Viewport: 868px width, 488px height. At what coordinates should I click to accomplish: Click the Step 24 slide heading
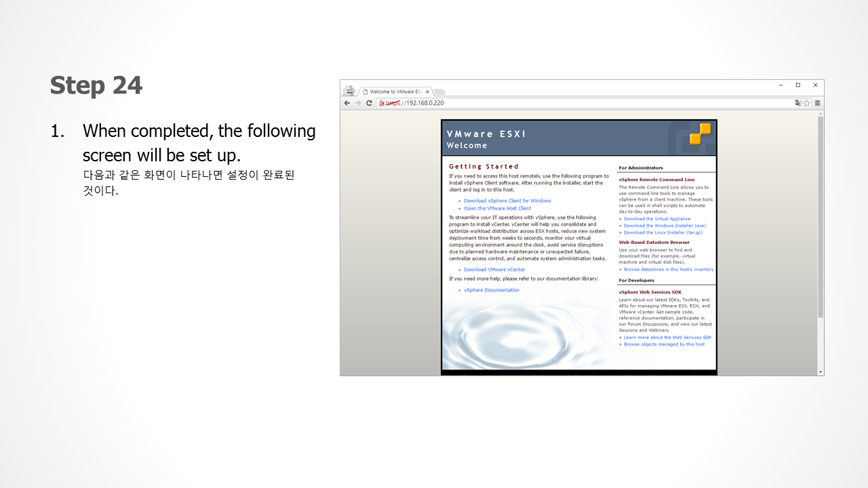click(96, 85)
